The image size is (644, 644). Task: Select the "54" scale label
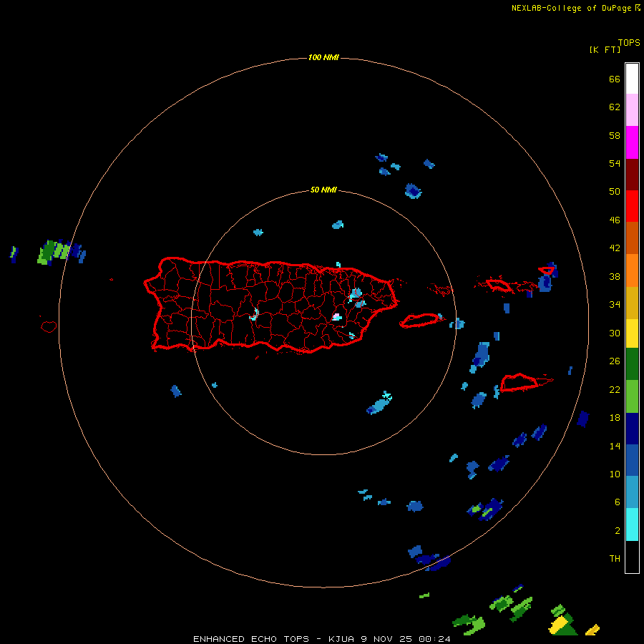pyautogui.click(x=615, y=163)
